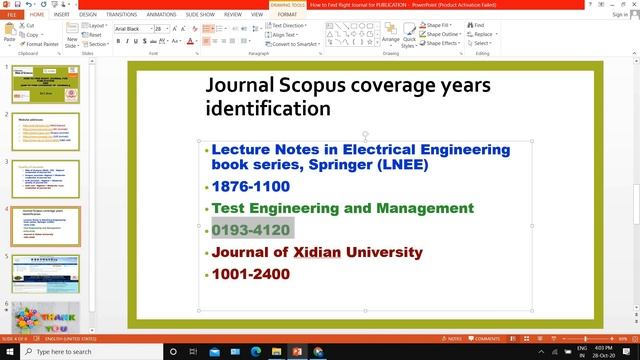Image resolution: width=640 pixels, height=360 pixels.
Task: Select slide 3 thumbnail
Action: pyautogui.click(x=46, y=179)
